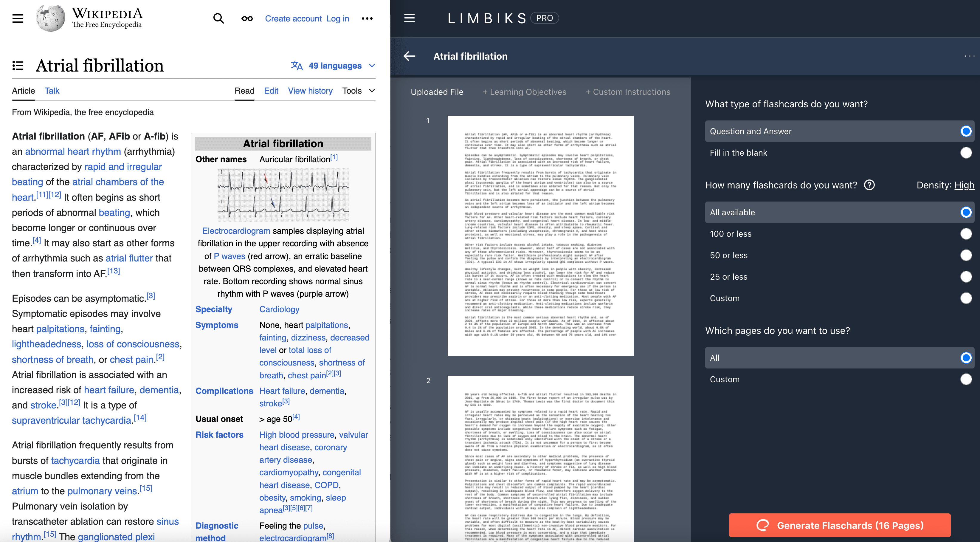Open Limbiks hamburger navigation menu
The height and width of the screenshot is (542, 980).
[x=409, y=18]
